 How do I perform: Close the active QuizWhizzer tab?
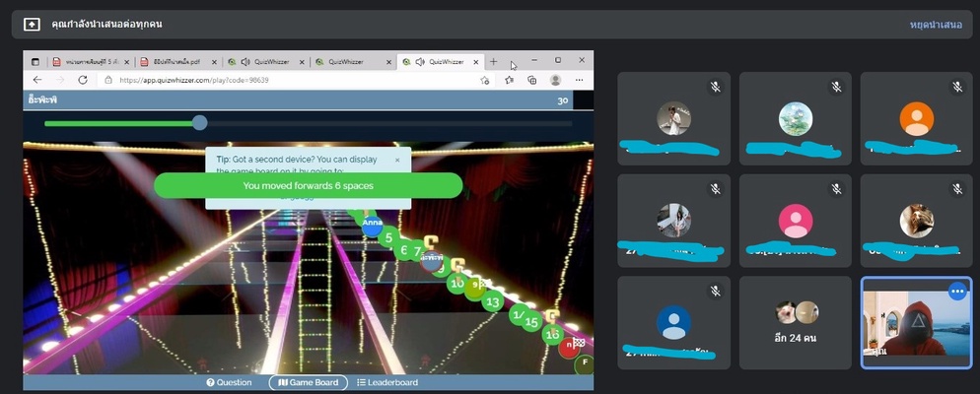[476, 62]
